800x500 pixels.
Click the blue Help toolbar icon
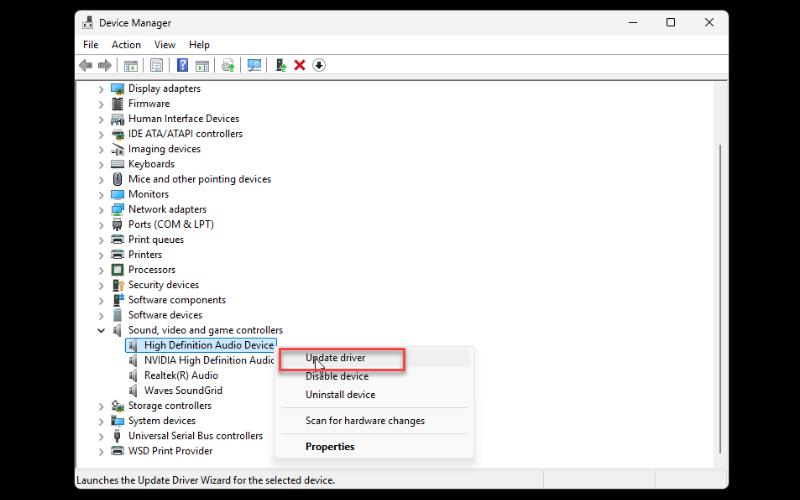pos(182,65)
